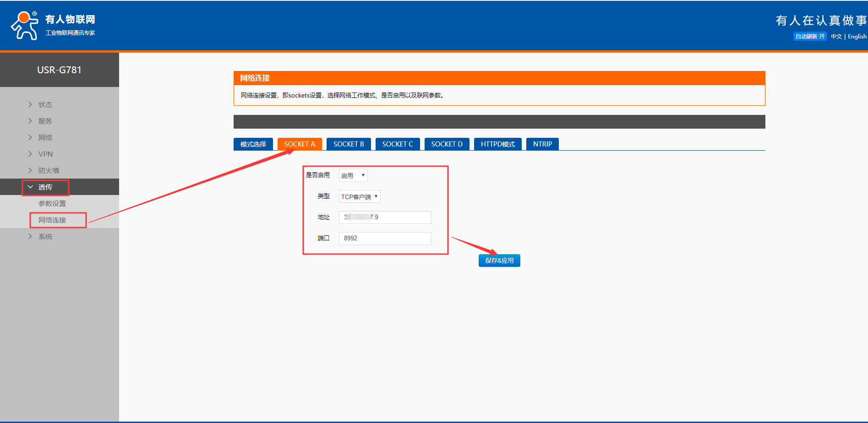Open the 是否启用 enable dropdown
This screenshot has height=423, width=868.
353,176
